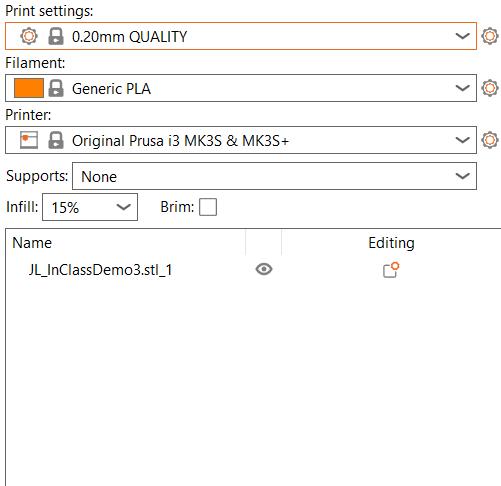Hide JL_InClassDemo3.stl_1 with eye icon

264,269
